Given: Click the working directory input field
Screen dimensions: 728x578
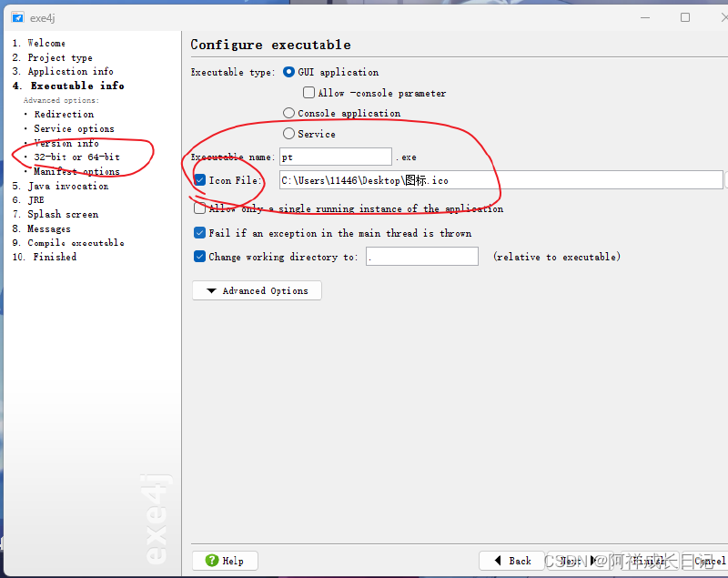Looking at the screenshot, I should pos(422,257).
